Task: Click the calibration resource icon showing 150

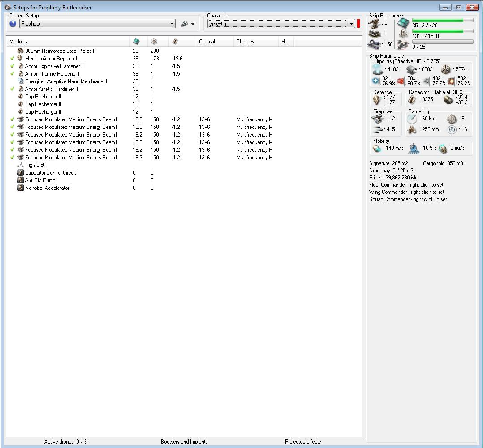Action: tap(374, 44)
